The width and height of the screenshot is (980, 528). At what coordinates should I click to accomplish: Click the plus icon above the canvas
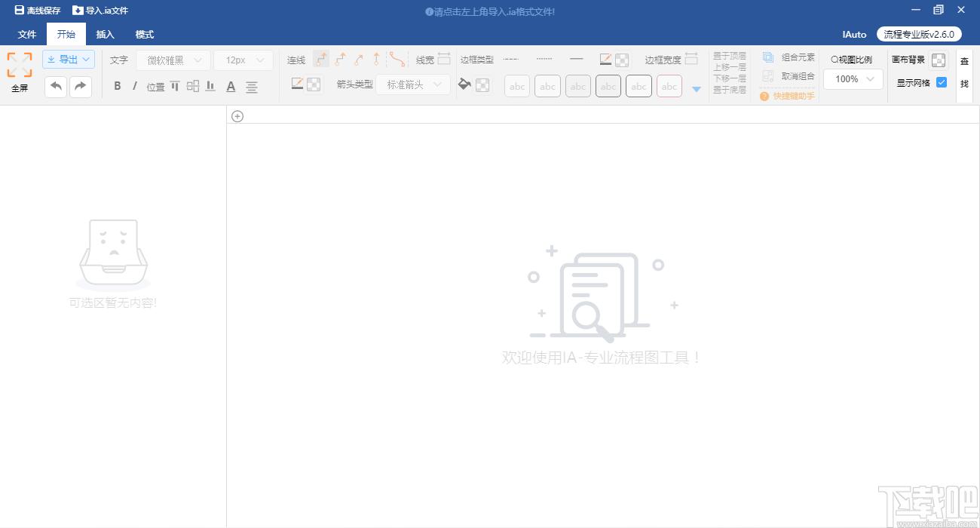tap(237, 116)
